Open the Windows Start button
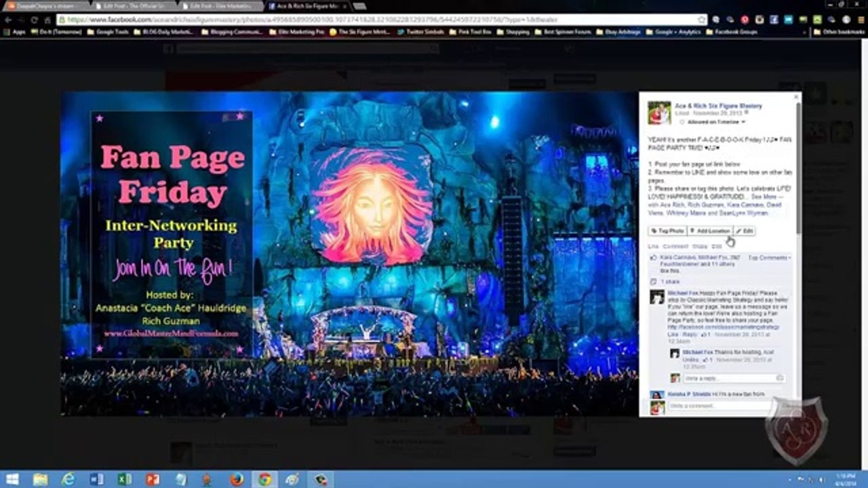The width and height of the screenshot is (868, 488). (12, 479)
